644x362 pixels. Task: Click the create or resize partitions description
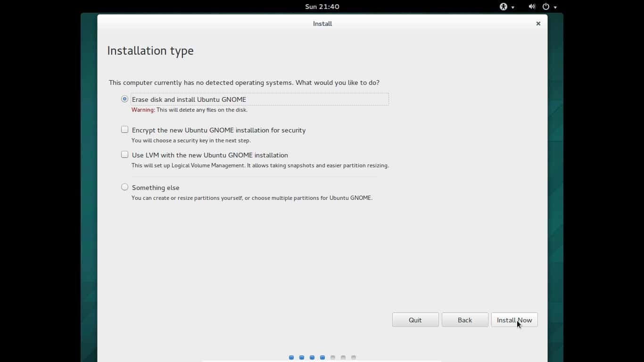(x=252, y=198)
